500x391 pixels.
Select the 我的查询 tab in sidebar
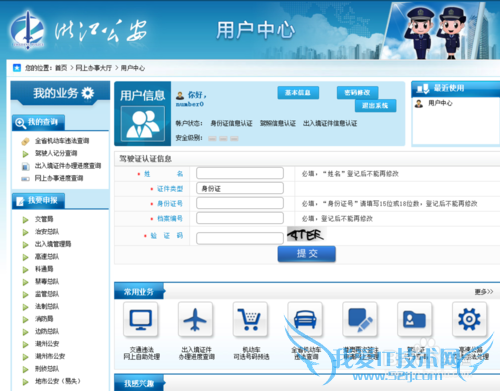(38, 122)
